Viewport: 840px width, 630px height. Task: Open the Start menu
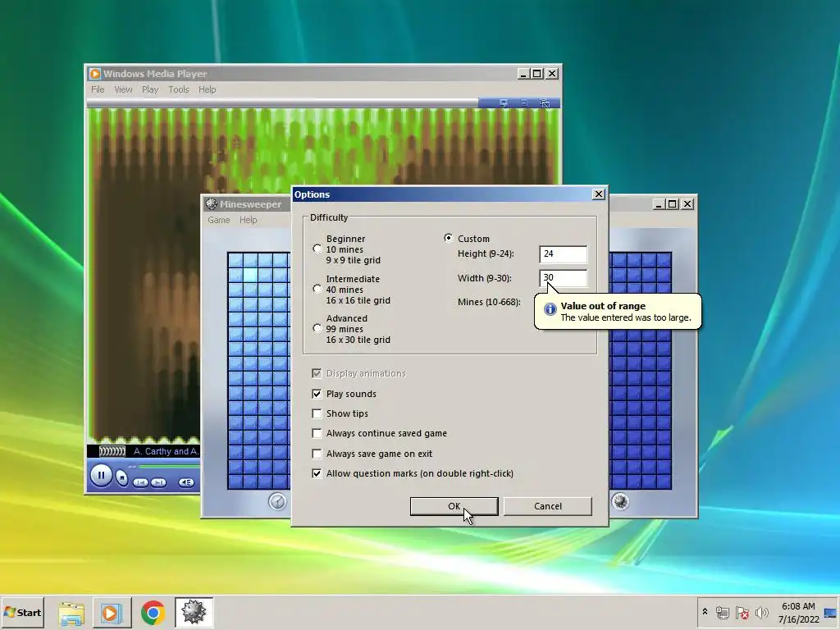coord(22,612)
